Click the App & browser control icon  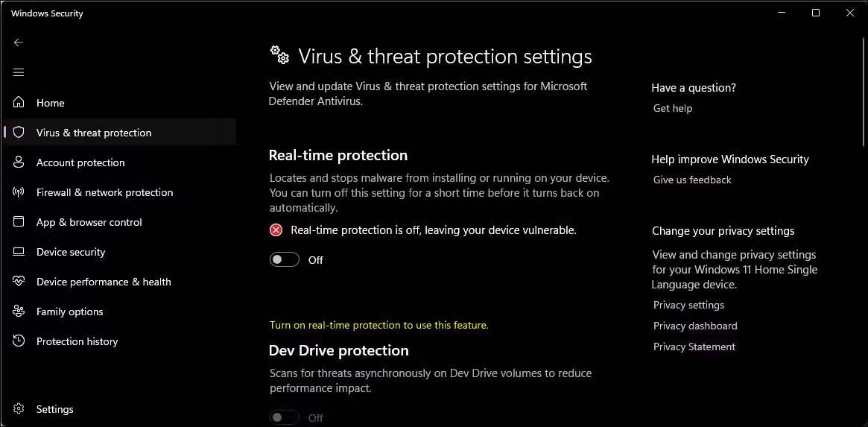(19, 222)
